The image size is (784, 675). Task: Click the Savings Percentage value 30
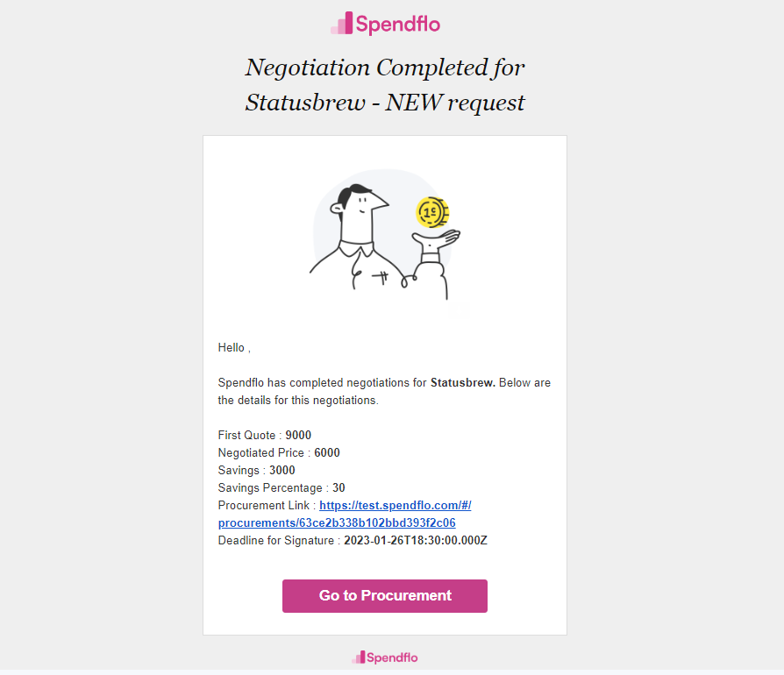tap(339, 487)
